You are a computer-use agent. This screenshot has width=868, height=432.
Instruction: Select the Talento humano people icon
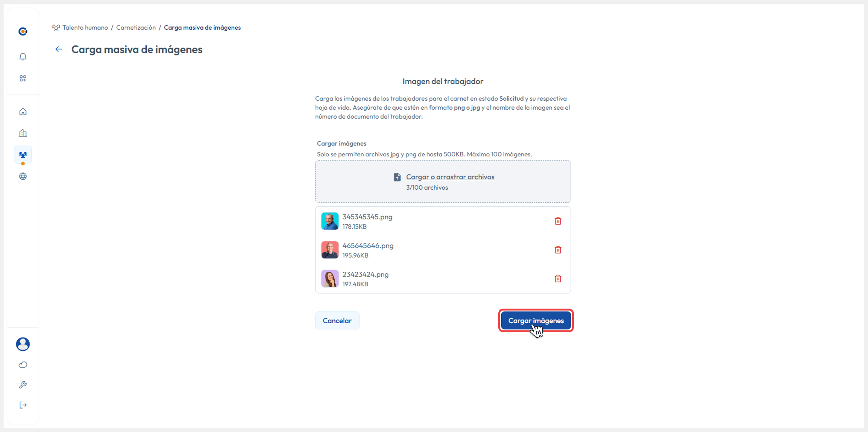pyautogui.click(x=23, y=155)
